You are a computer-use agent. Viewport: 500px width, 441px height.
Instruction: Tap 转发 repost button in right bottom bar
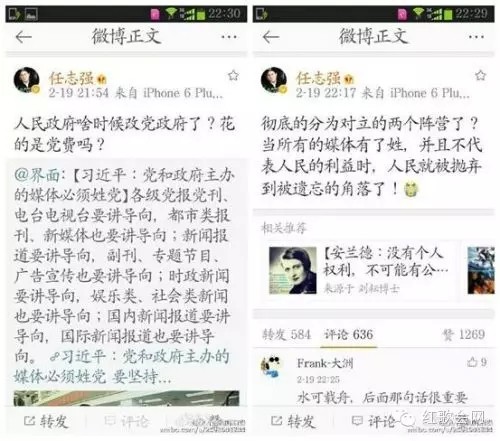tap(293, 421)
